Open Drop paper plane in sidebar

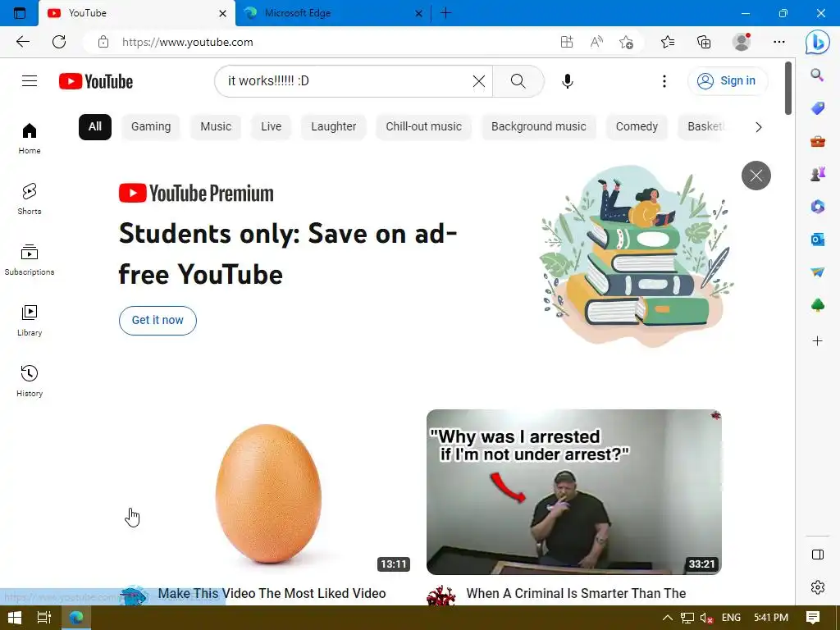coord(817,272)
